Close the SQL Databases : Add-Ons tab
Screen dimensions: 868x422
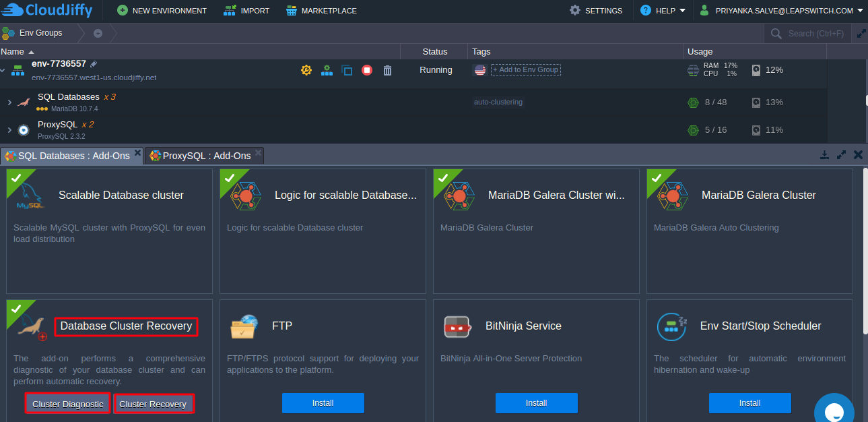(x=138, y=153)
